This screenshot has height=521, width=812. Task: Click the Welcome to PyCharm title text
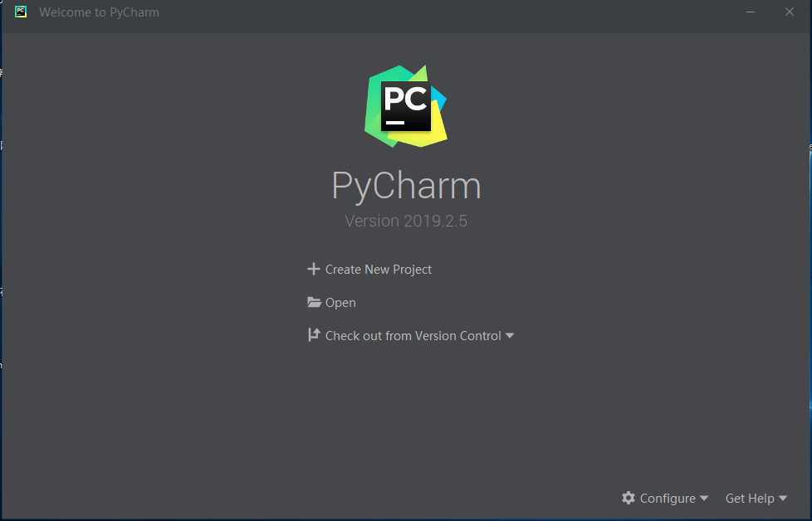click(99, 12)
